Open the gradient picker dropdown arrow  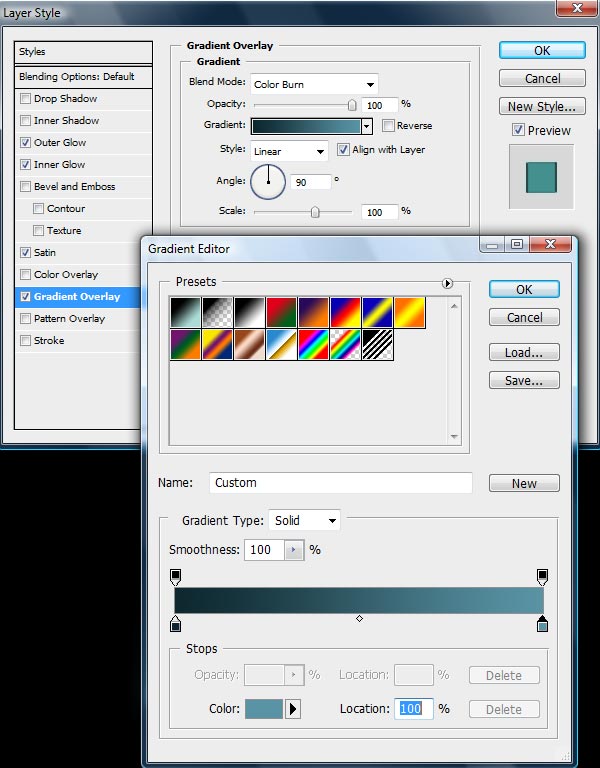pos(367,126)
